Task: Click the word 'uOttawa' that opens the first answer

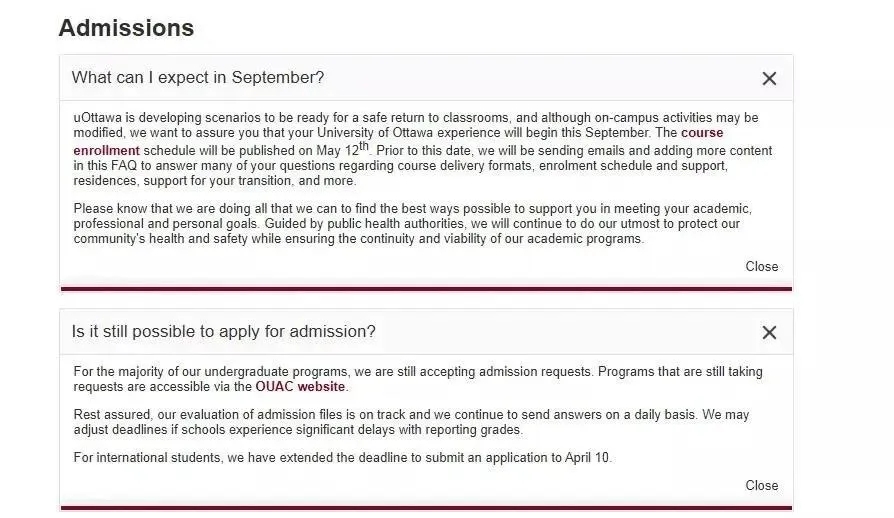Action: coord(98,118)
